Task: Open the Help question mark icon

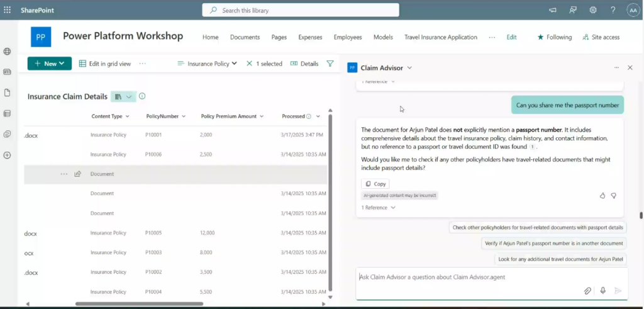Action: [x=613, y=10]
